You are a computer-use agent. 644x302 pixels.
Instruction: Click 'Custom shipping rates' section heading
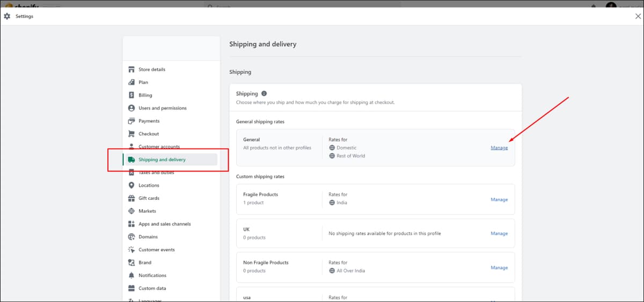(x=260, y=177)
